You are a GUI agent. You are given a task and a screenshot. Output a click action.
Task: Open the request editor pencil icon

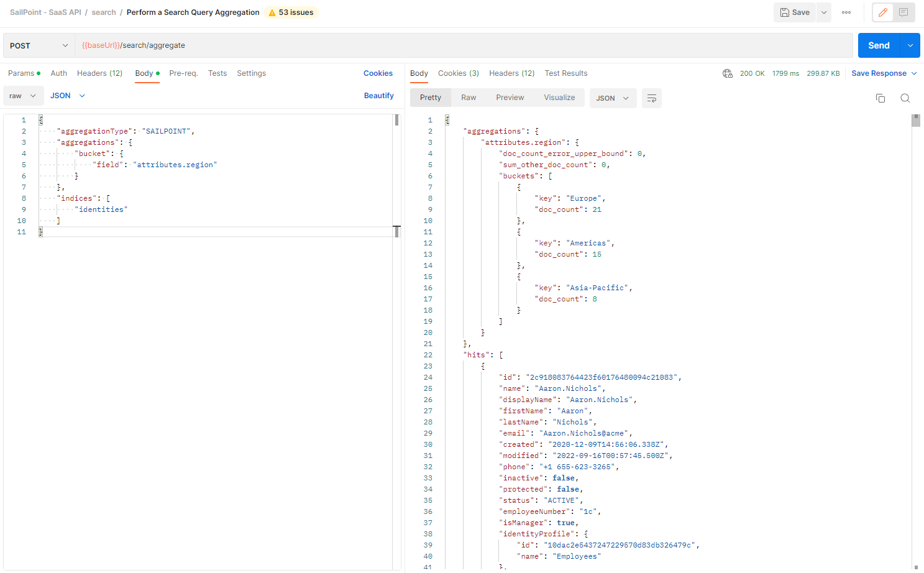click(882, 12)
